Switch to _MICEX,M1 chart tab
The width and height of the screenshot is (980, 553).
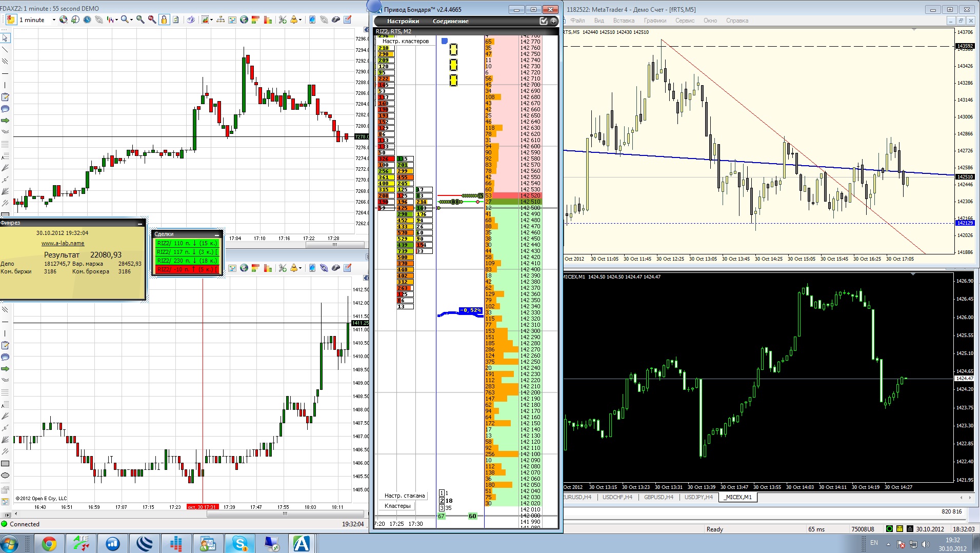737,497
